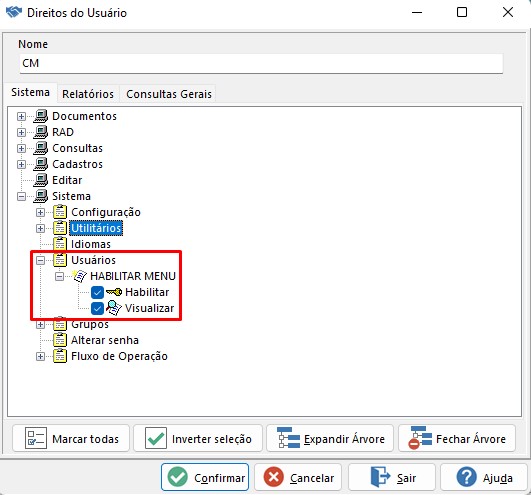Expand the Utilitários node
Screen dimensions: 531x495
point(40,228)
